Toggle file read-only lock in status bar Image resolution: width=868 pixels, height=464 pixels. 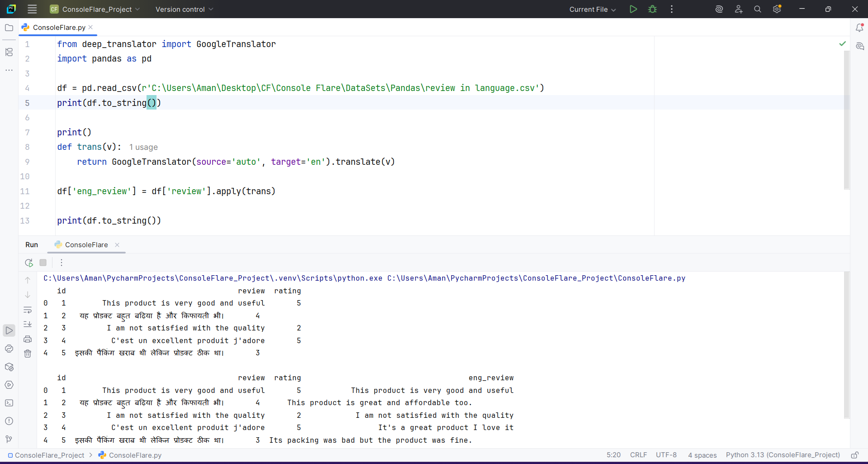tap(854, 455)
